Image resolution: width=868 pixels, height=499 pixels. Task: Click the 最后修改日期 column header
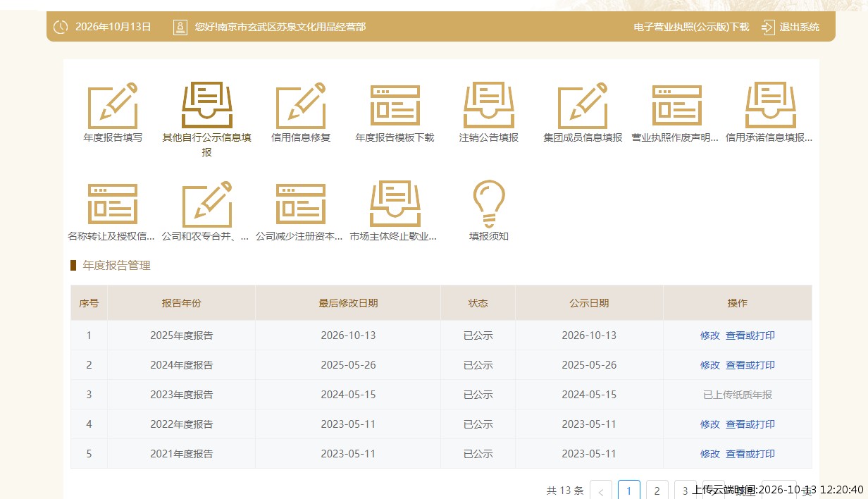coord(348,303)
